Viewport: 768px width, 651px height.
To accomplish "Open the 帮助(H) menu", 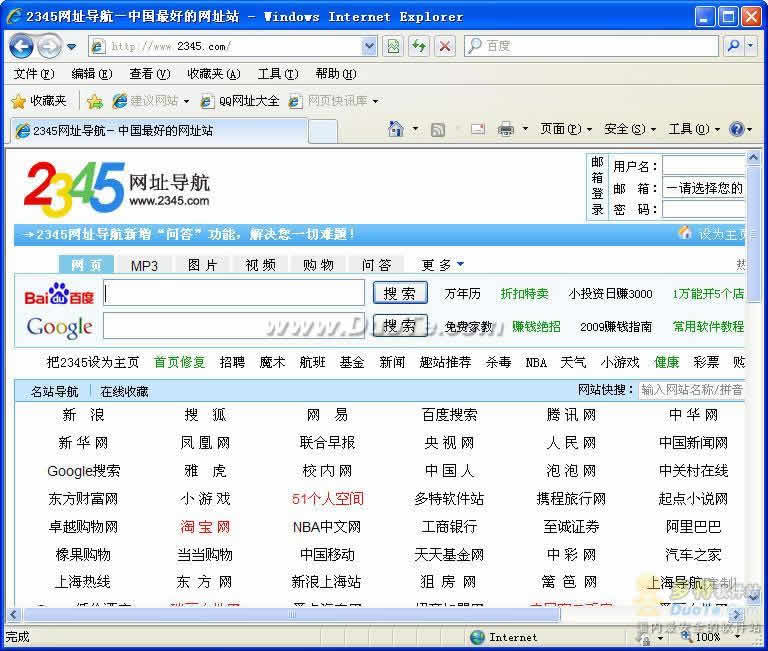I will coord(336,74).
